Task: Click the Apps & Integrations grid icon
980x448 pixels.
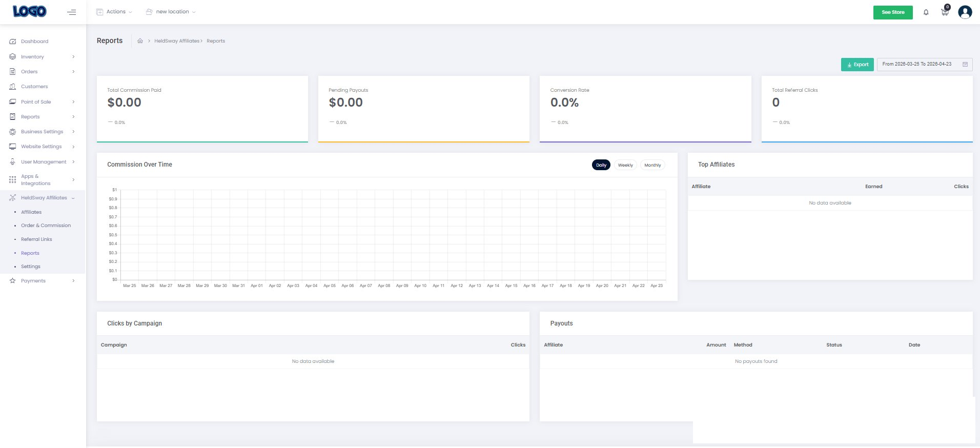Action: click(12, 180)
